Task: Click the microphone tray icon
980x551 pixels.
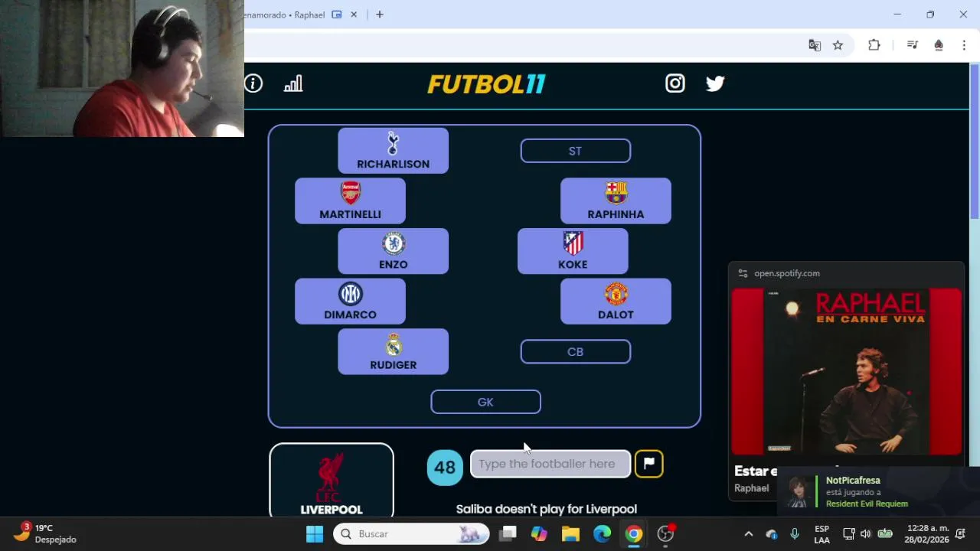Action: tap(795, 533)
